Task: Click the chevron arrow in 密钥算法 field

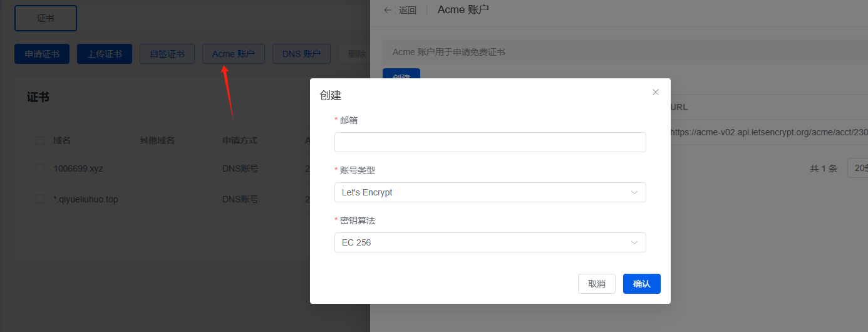Action: [x=634, y=242]
